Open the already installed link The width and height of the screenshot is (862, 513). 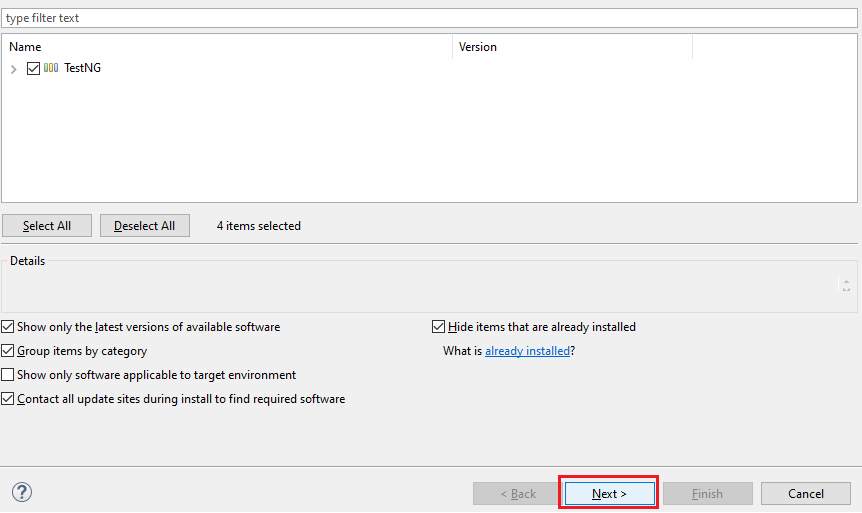click(x=527, y=351)
